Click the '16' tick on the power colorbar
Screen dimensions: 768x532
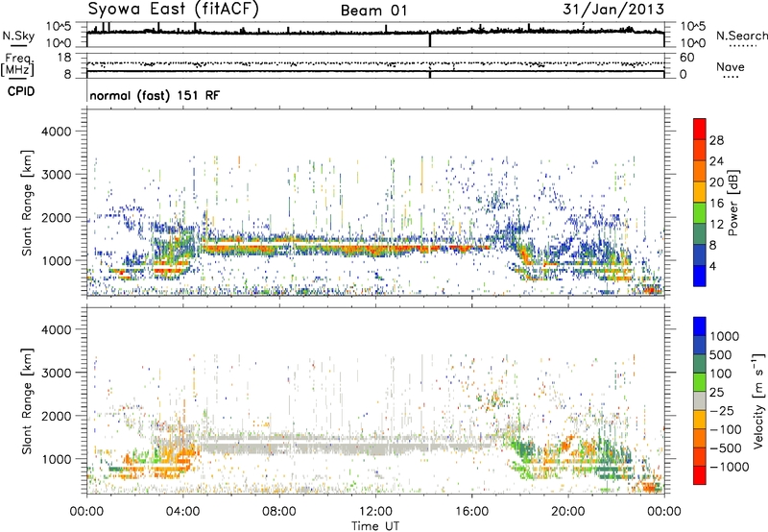tap(716, 204)
